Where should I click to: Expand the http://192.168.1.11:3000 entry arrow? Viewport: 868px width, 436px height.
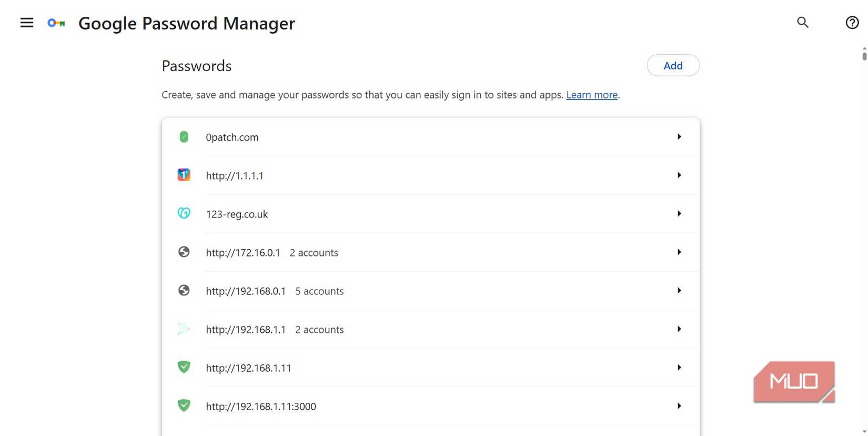(x=679, y=406)
